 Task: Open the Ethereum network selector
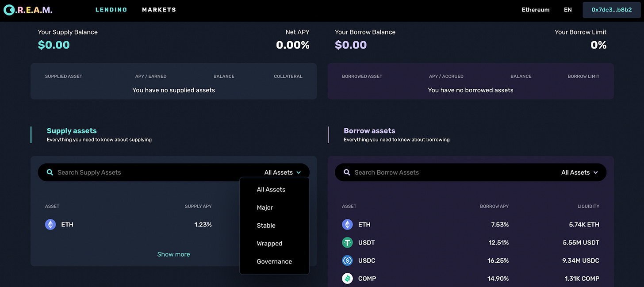coord(536,10)
